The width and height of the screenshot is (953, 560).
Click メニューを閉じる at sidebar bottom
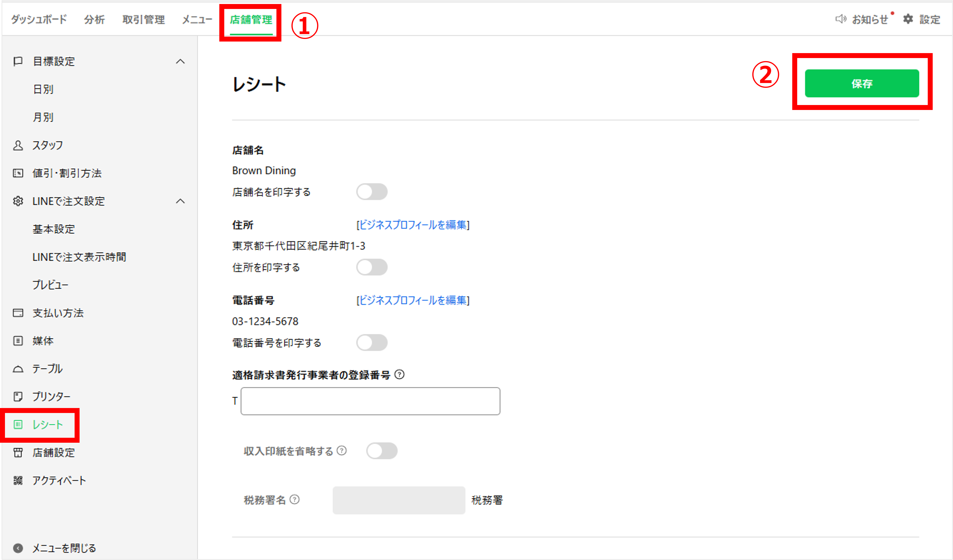pyautogui.click(x=64, y=548)
